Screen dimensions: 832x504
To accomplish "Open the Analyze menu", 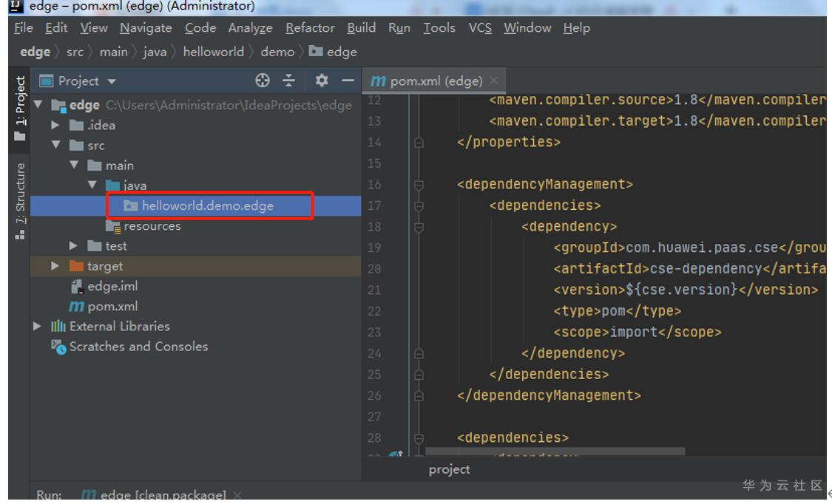I will point(251,27).
